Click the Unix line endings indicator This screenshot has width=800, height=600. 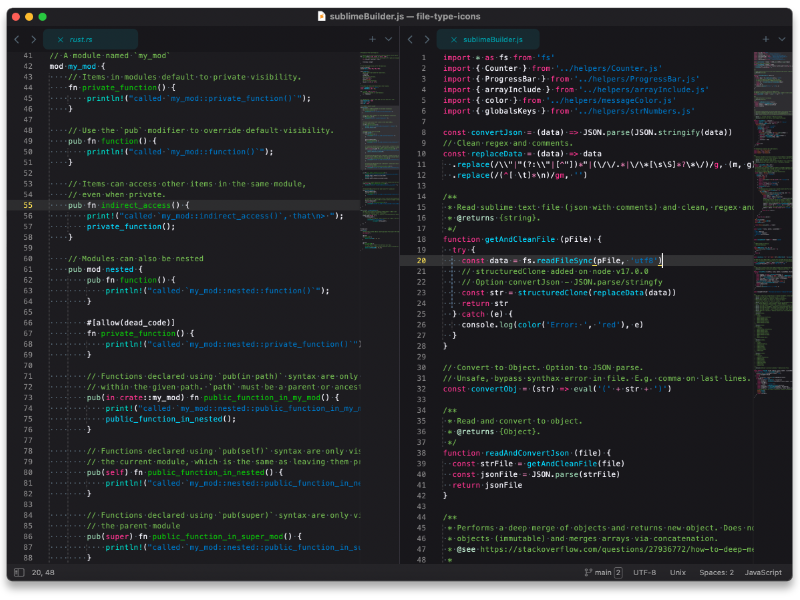click(677, 573)
